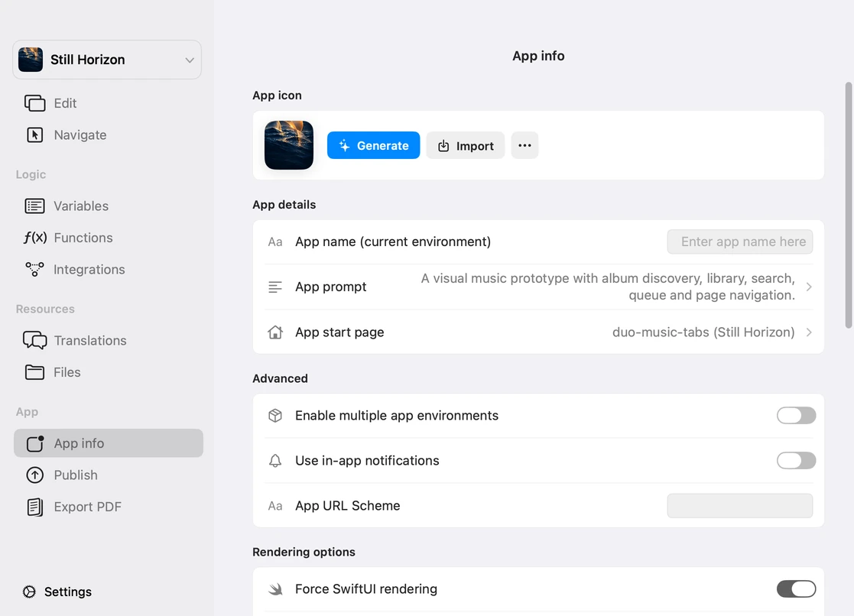Click the Navigate cursor icon

[x=35, y=135]
